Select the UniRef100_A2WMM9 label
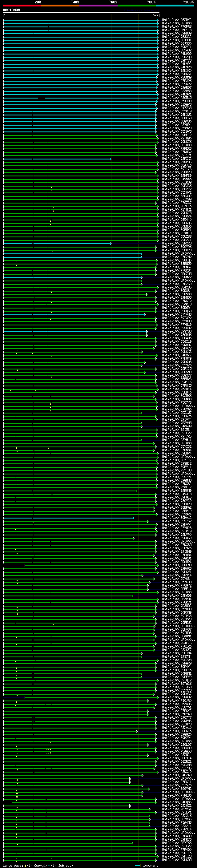 (x=177, y=78)
